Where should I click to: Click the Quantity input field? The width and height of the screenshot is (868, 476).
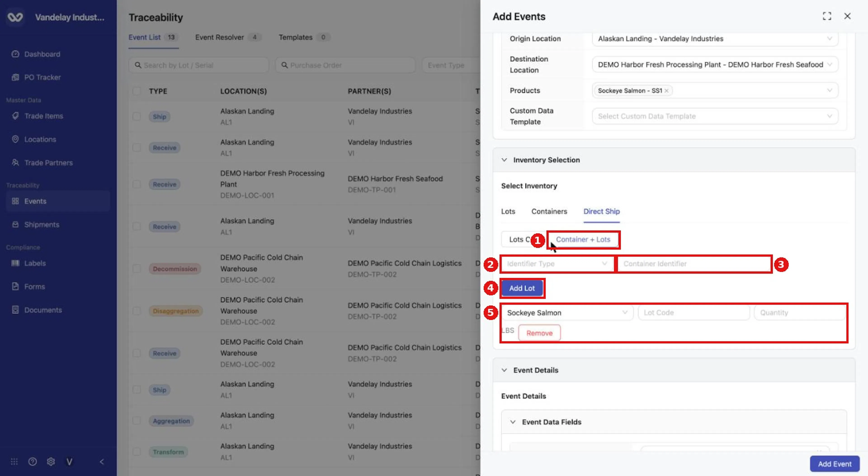click(x=800, y=313)
